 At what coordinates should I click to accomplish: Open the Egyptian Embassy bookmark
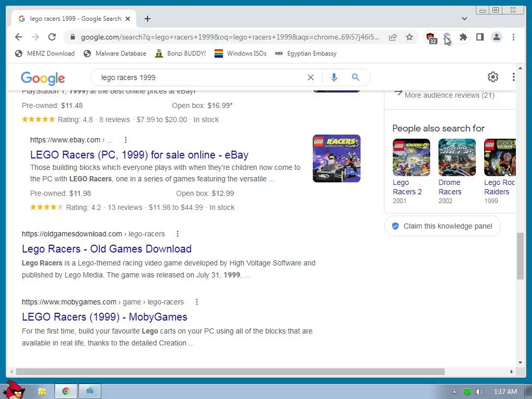click(x=305, y=54)
